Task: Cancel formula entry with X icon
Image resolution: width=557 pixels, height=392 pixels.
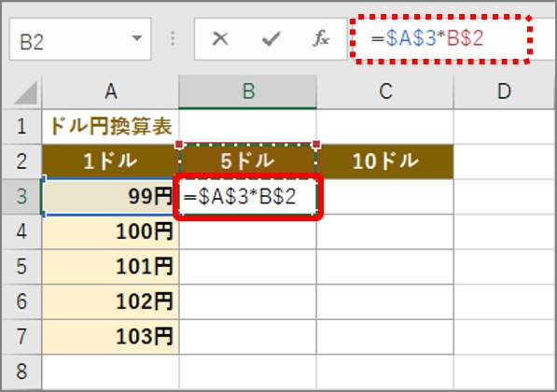Action: [220, 38]
